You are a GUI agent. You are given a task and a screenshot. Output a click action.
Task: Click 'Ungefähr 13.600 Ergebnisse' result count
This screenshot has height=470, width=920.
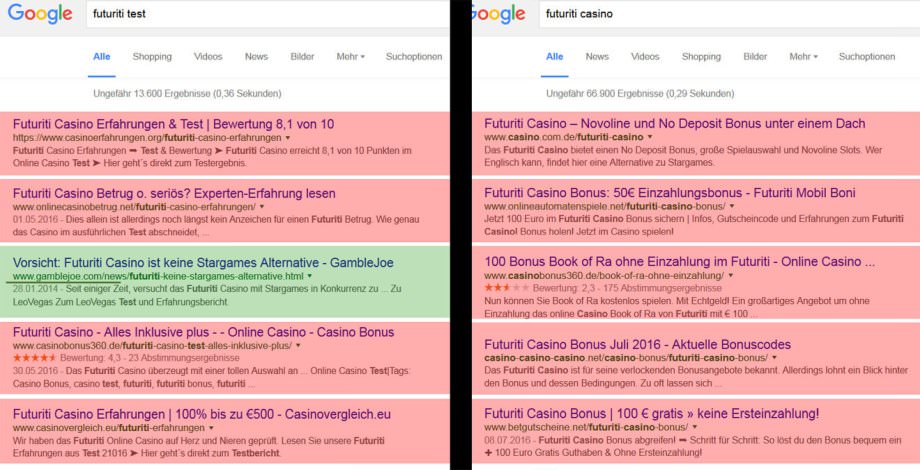click(x=187, y=93)
